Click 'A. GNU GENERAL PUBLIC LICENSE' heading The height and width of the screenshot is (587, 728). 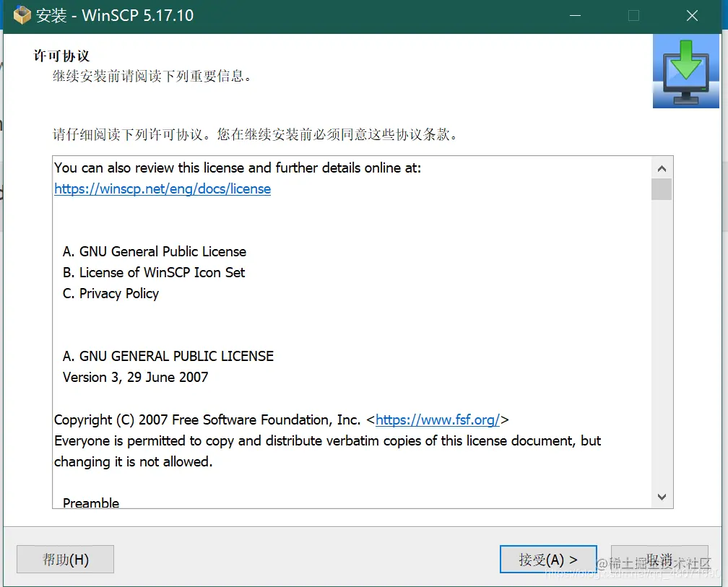[x=168, y=357]
